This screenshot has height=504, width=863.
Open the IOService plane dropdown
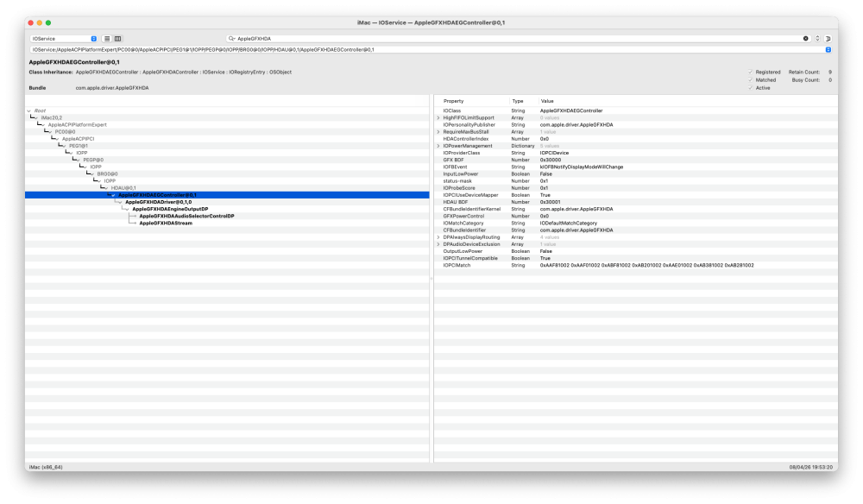pyautogui.click(x=64, y=39)
